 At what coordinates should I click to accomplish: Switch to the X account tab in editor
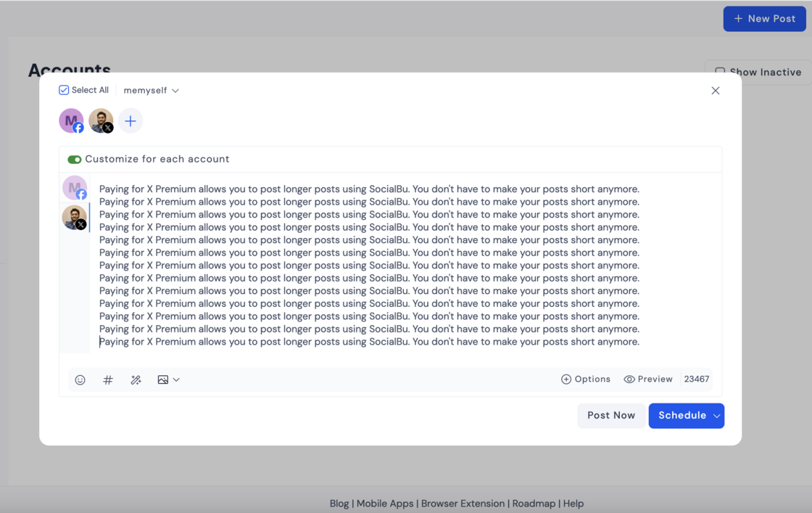[74, 218]
